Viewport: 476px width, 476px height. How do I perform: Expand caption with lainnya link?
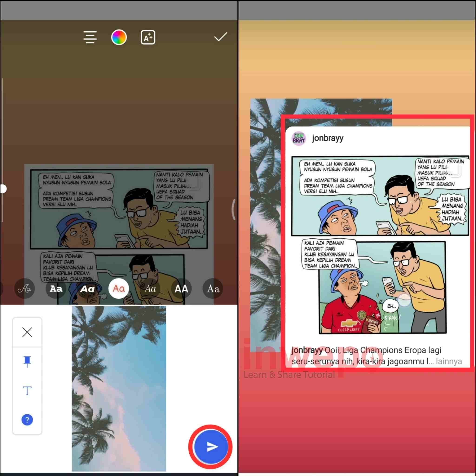pyautogui.click(x=449, y=361)
